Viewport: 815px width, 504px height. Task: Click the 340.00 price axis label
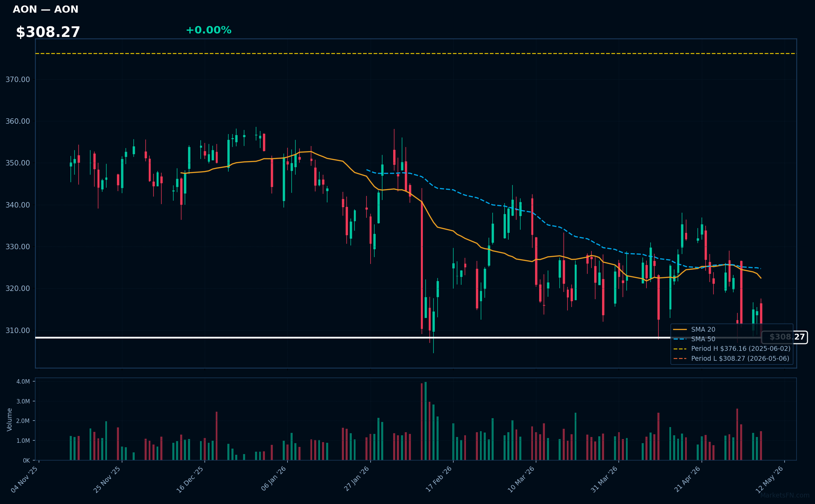pos(18,205)
